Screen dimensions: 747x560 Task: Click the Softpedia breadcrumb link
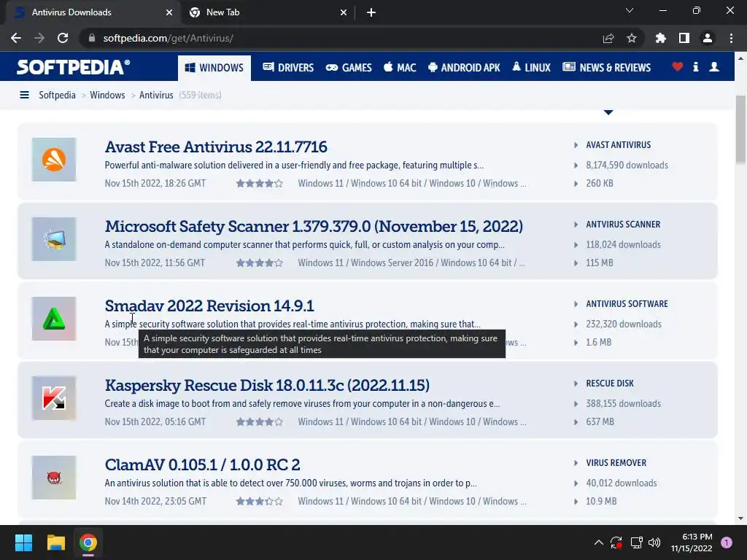click(x=57, y=96)
